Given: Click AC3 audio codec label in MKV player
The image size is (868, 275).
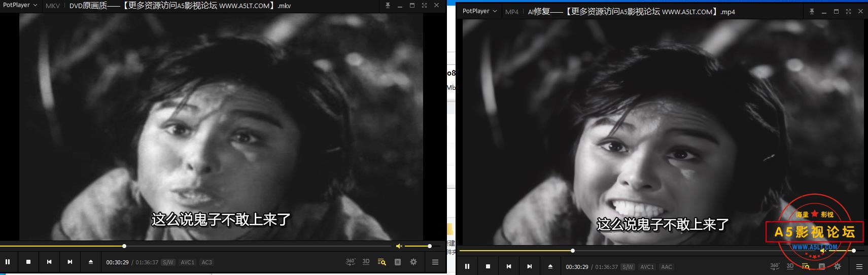Looking at the screenshot, I should click(x=207, y=262).
